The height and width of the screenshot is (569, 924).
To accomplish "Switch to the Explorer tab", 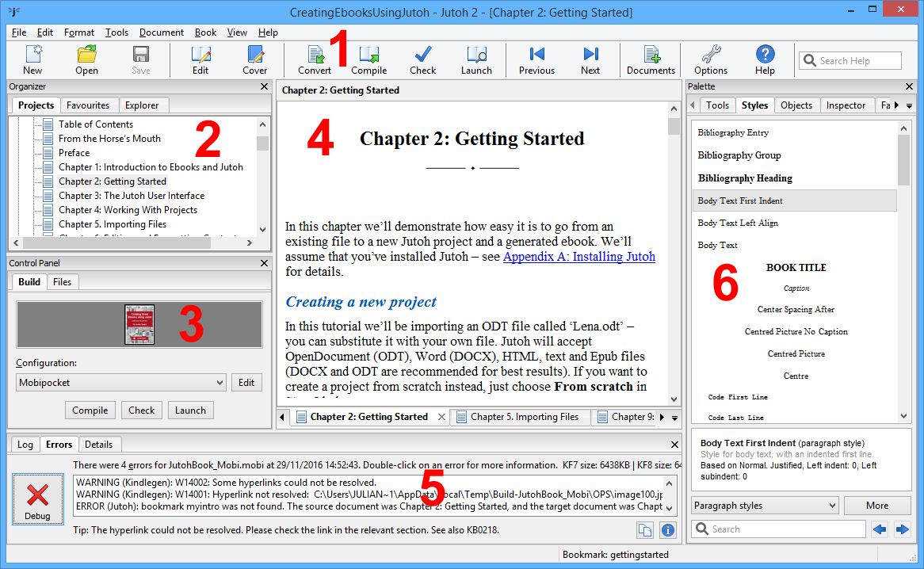I will point(142,105).
